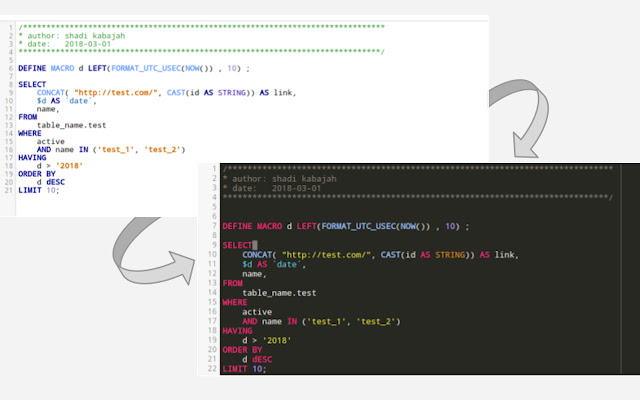Image resolution: width=640 pixels, height=400 pixels.
Task: Click d > '2018' line in light editor
Action: click(x=60, y=166)
